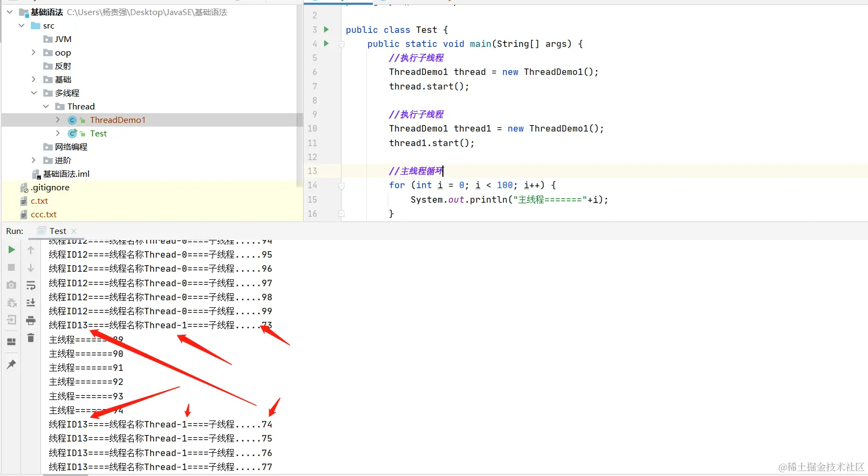Click the code on line 6 declaring thread
Viewport: 868px width, 476px height.
[x=494, y=72]
